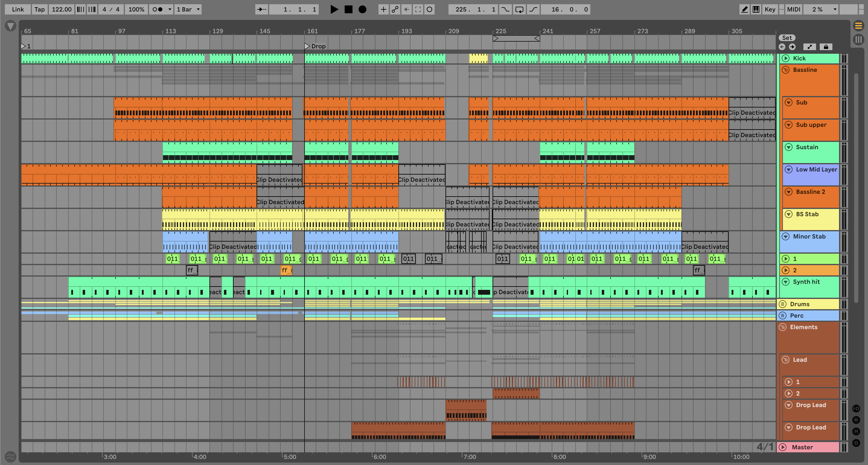Click the Lock Envelopes padlock icon
Image resolution: width=868 pixels, height=465 pixels.
826,47
